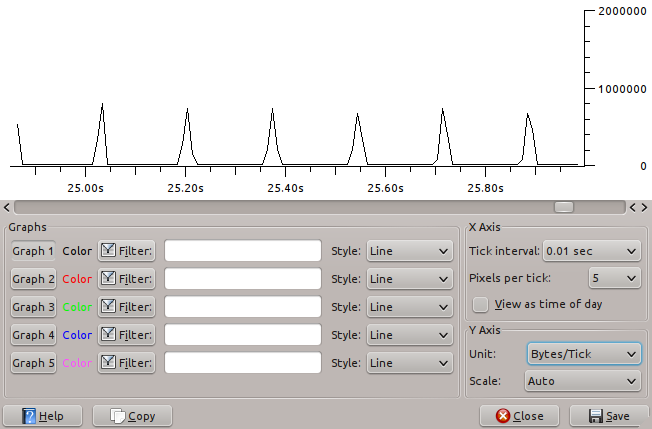Image resolution: width=652 pixels, height=429 pixels.
Task: Click the left arrow of the scrollbar
Action: (x=7, y=207)
